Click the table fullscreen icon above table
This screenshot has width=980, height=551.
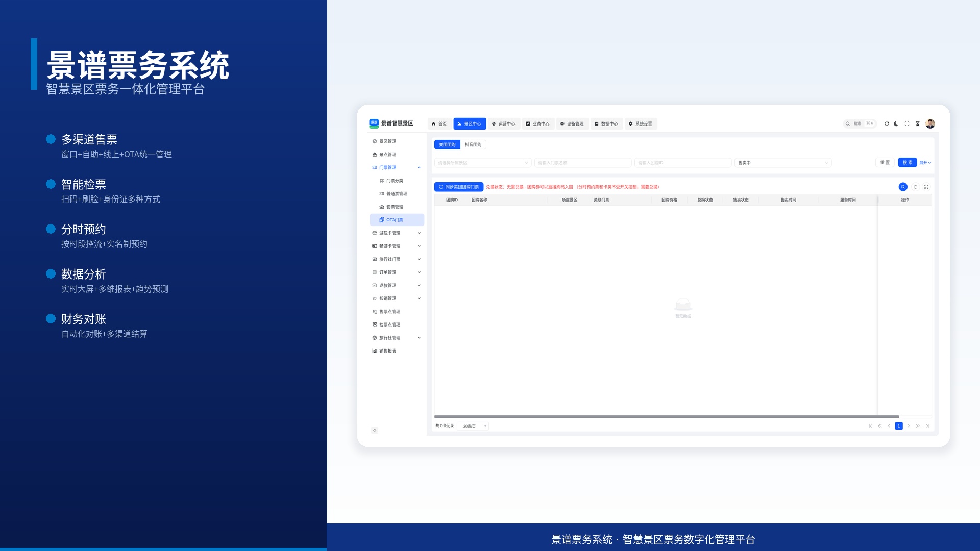pyautogui.click(x=926, y=187)
